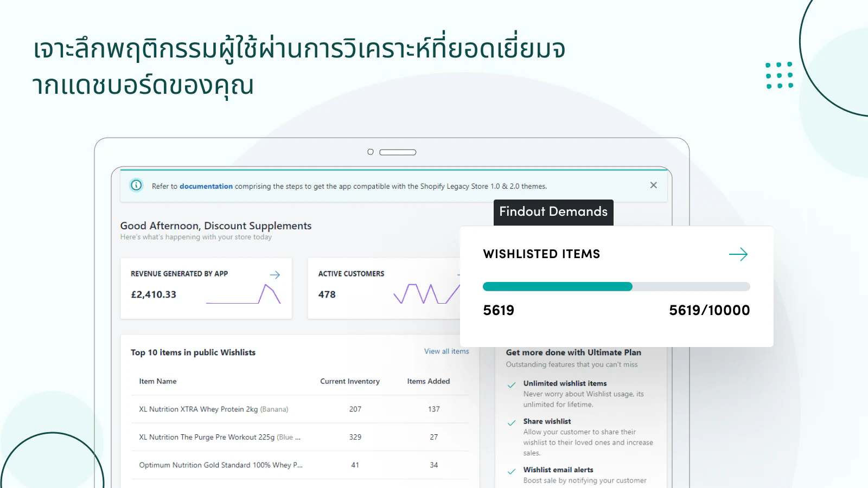Click the REVENUE GENERATED BY APP label
This screenshot has width=868, height=488.
179,274
